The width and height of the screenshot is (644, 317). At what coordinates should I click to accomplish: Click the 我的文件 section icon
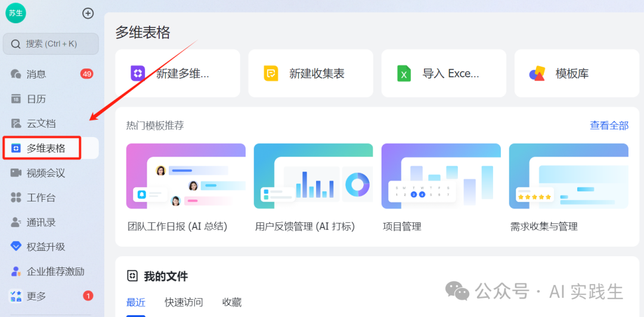[132, 276]
